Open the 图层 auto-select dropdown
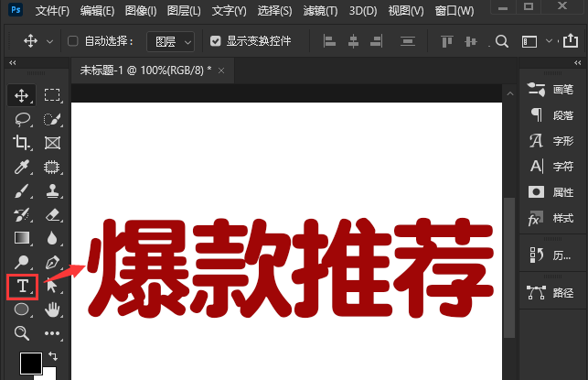The width and height of the screenshot is (588, 380). [x=171, y=41]
